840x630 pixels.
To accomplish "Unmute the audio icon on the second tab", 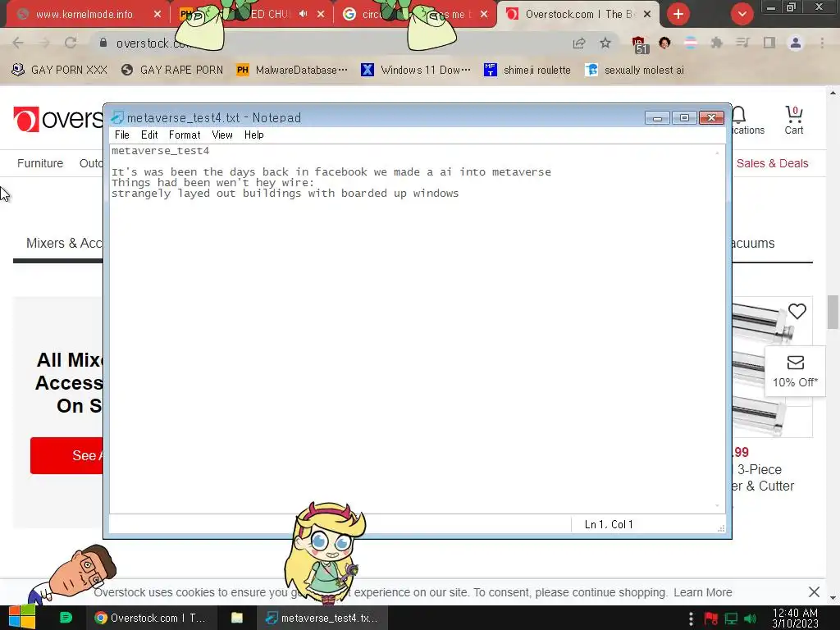I will (x=304, y=14).
